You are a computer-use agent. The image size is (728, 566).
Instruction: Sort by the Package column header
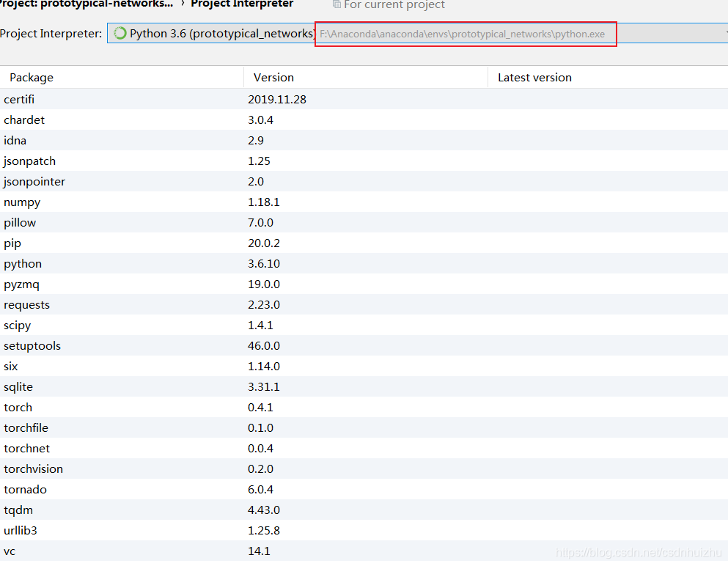(x=31, y=78)
